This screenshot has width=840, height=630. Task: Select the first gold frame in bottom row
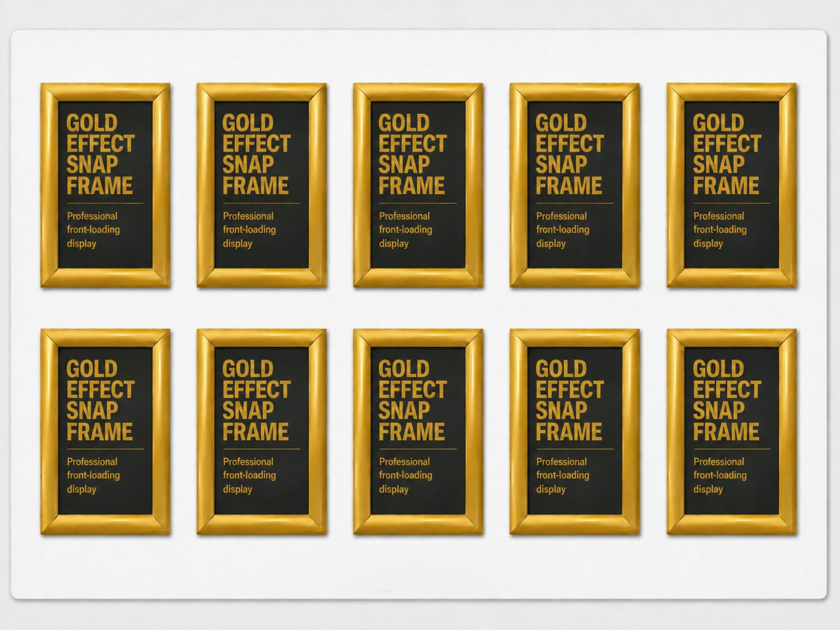105,432
